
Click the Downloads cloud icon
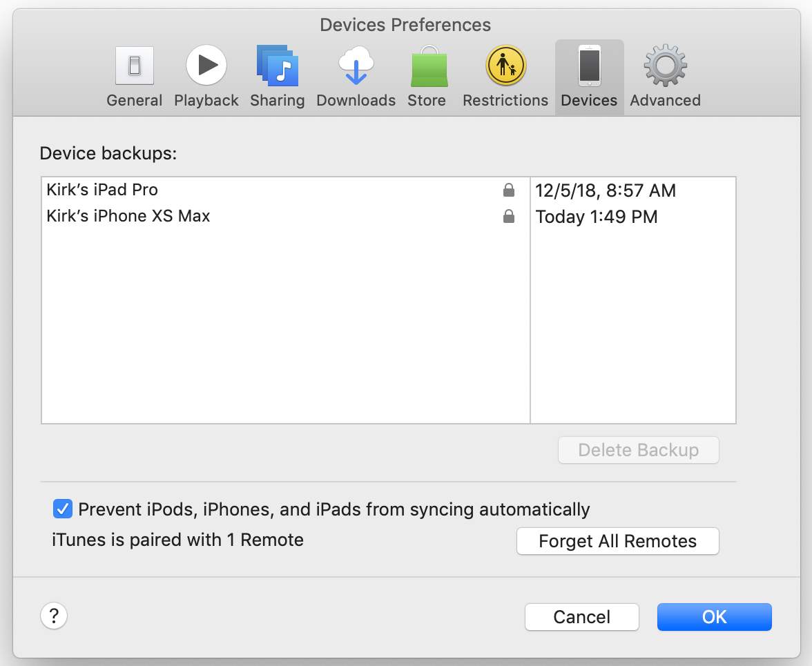tap(356, 66)
